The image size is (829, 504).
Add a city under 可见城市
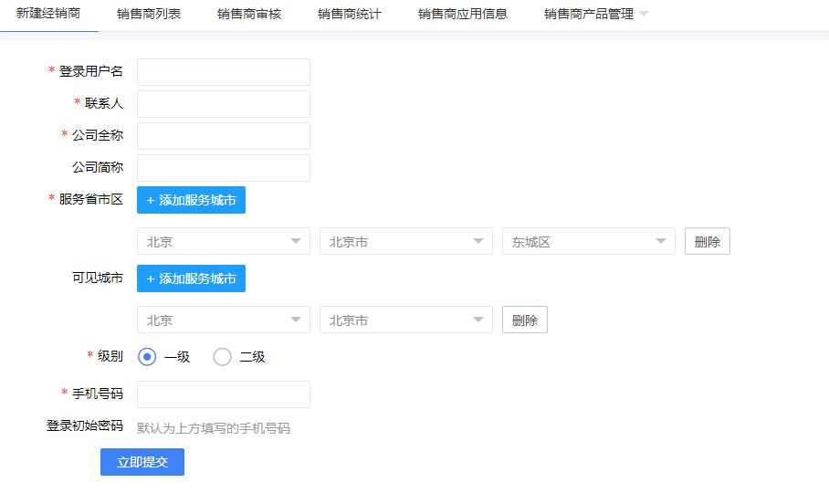click(x=191, y=278)
